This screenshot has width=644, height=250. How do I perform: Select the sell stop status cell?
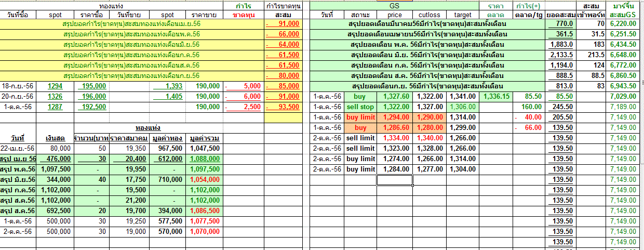[x=360, y=107]
